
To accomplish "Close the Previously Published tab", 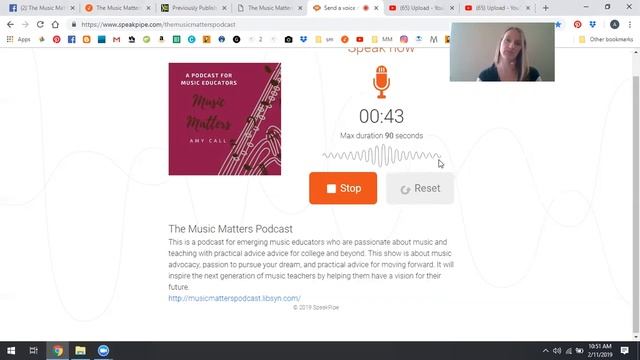I will (224, 8).
